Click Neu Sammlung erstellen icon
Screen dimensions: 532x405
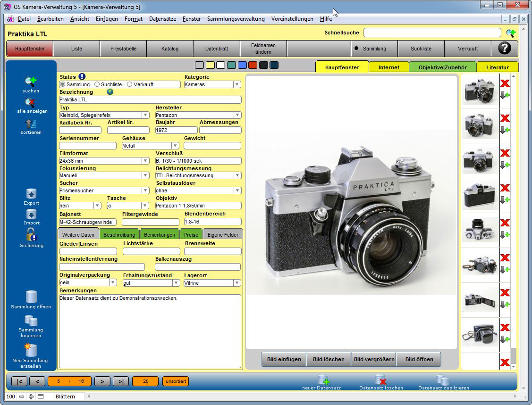click(x=31, y=350)
